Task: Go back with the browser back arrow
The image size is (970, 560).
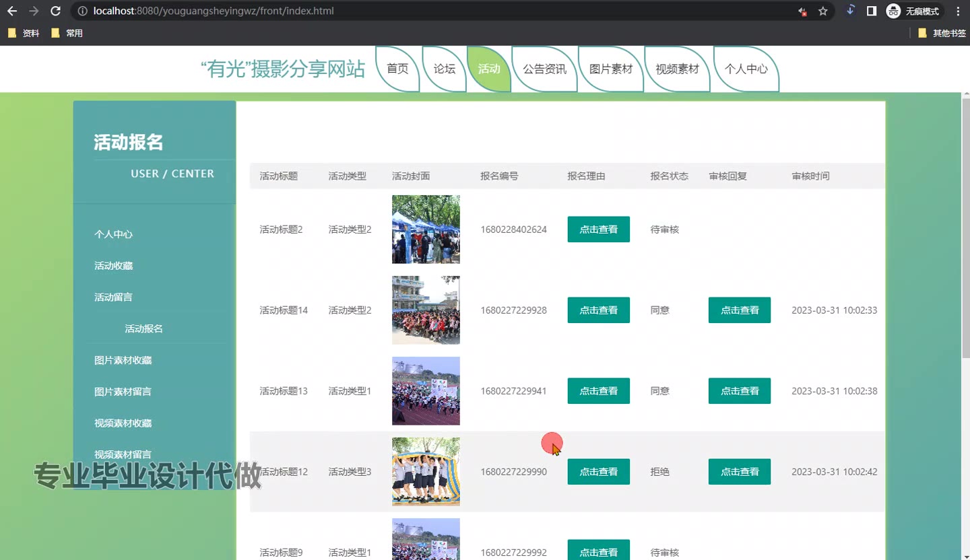Action: coord(12,11)
